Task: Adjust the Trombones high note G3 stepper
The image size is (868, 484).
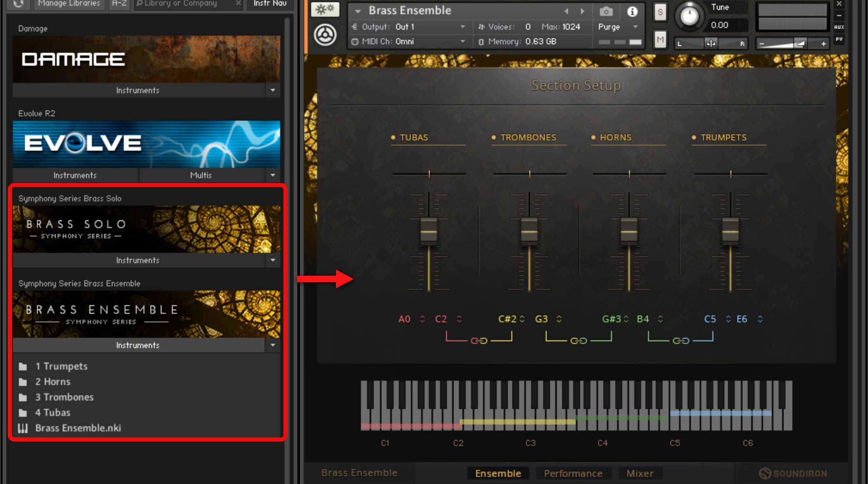Action: click(x=559, y=319)
